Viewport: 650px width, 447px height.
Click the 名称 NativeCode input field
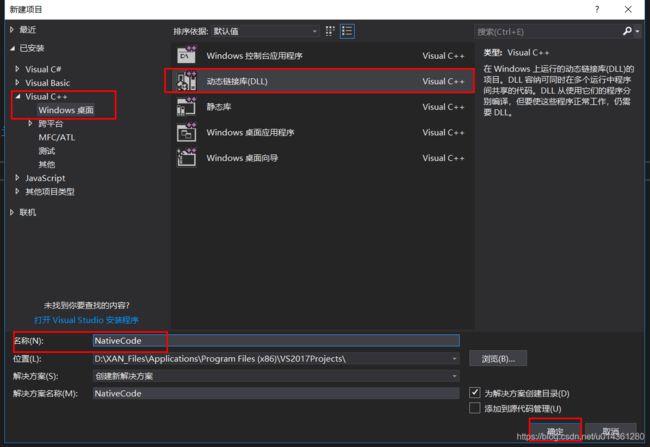(276, 340)
